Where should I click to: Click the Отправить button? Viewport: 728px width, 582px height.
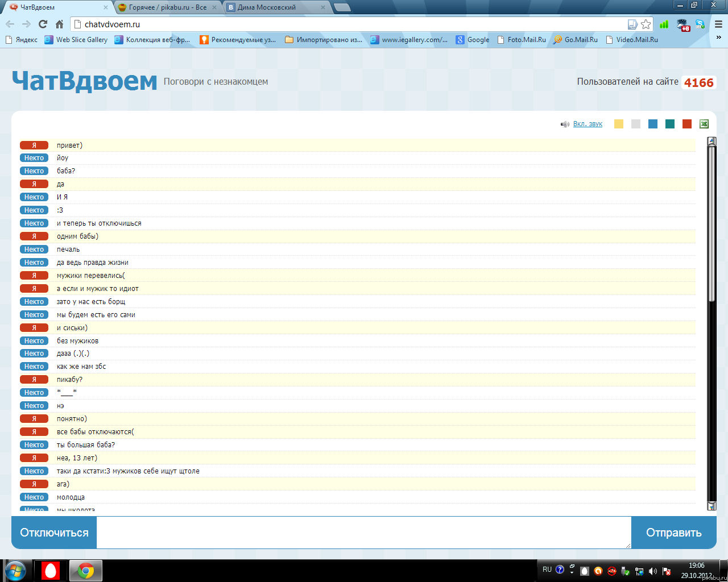(674, 533)
